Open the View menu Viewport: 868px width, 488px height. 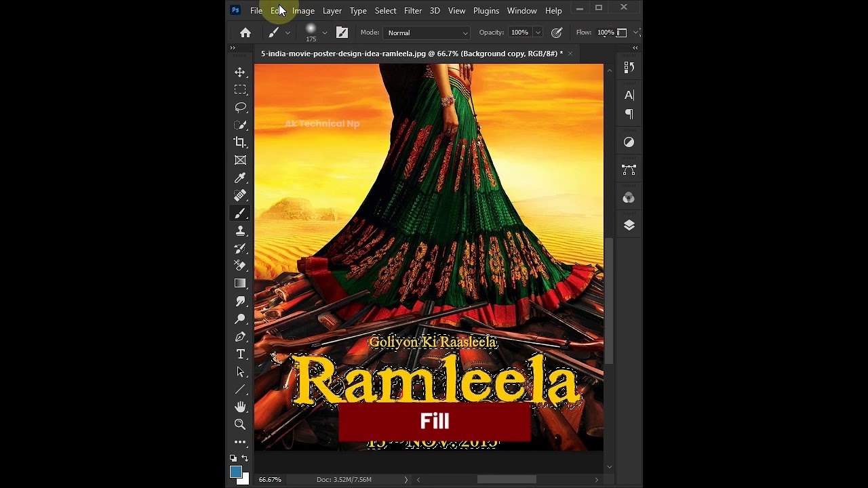(457, 11)
